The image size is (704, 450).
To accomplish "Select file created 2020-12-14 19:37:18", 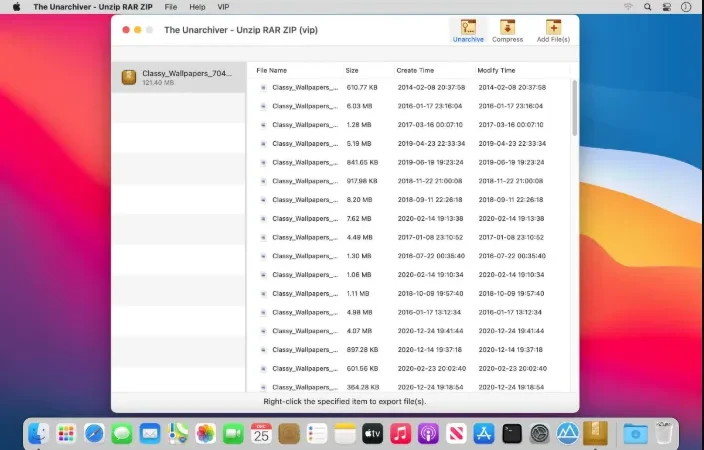I will click(x=409, y=349).
